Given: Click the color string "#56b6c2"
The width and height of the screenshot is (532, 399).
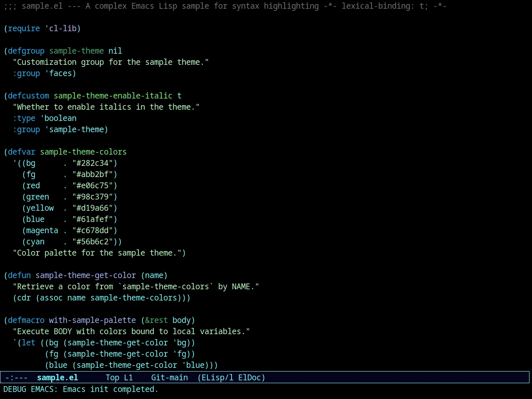Looking at the screenshot, I should (x=93, y=241).
